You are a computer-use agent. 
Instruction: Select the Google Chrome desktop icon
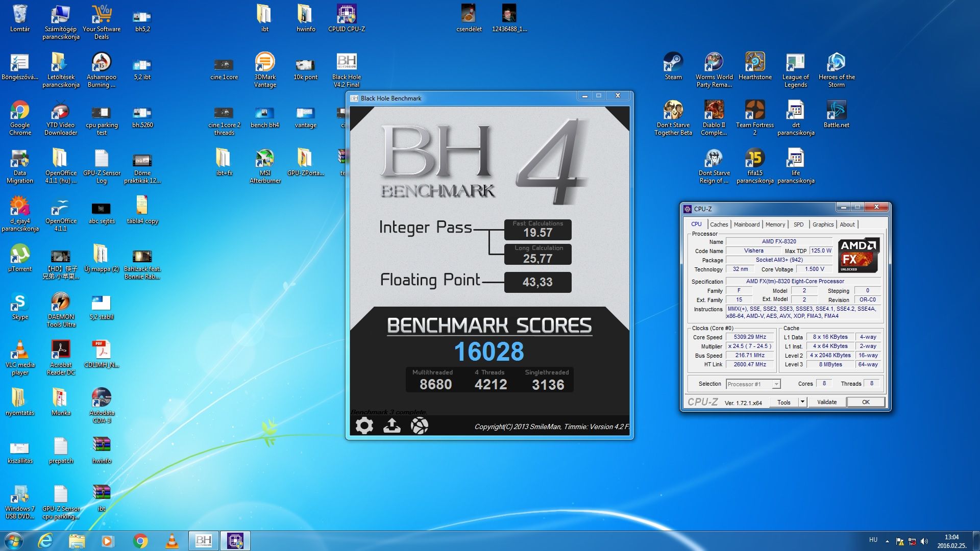pos(20,118)
